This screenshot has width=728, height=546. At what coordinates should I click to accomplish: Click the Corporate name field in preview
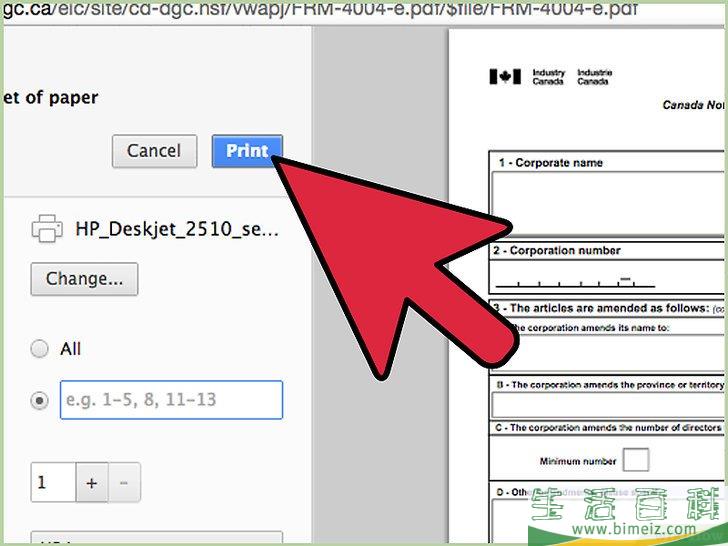click(x=607, y=202)
